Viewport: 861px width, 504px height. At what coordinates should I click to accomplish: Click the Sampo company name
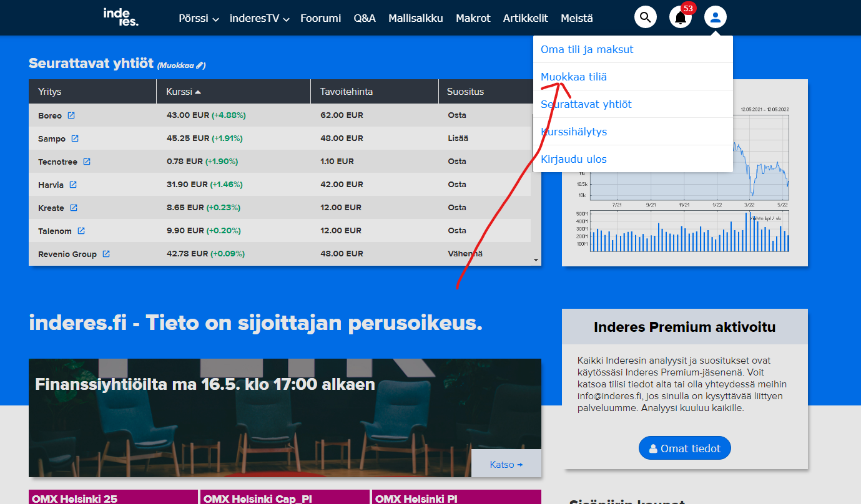pos(52,138)
